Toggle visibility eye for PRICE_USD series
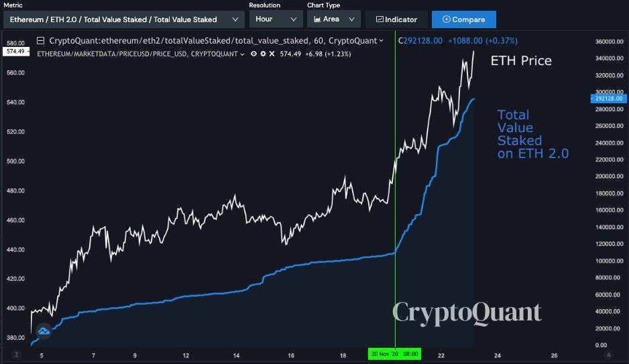The image size is (629, 364). click(253, 54)
